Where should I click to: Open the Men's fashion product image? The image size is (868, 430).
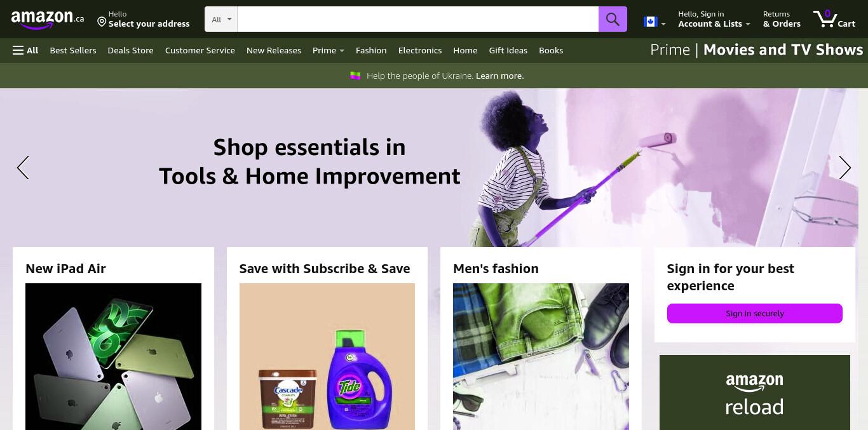[541, 356]
